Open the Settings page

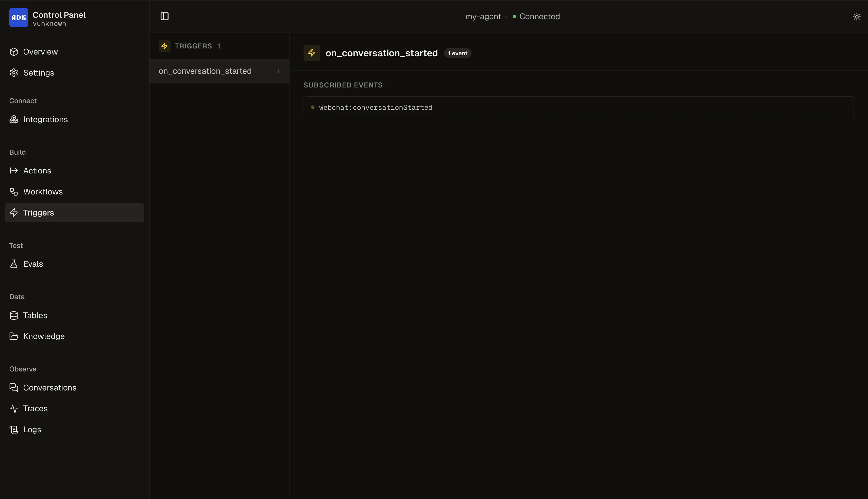(38, 72)
